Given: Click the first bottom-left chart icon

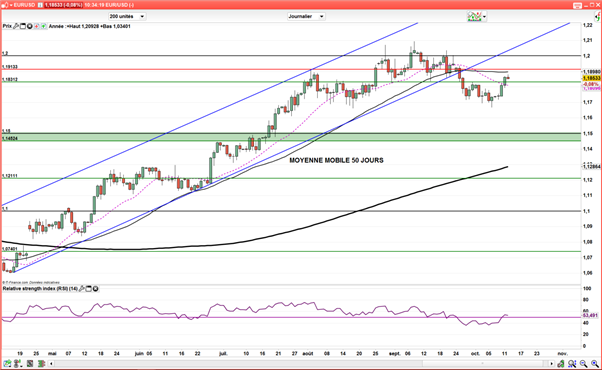Looking at the screenshot, I should pos(7,363).
